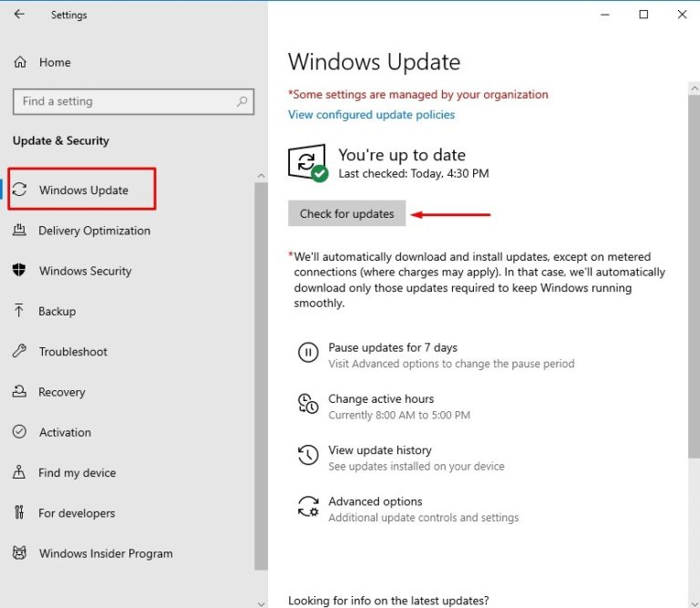The width and height of the screenshot is (700, 608).
Task: Click the main pane scrollbar thumb
Action: coord(695,276)
